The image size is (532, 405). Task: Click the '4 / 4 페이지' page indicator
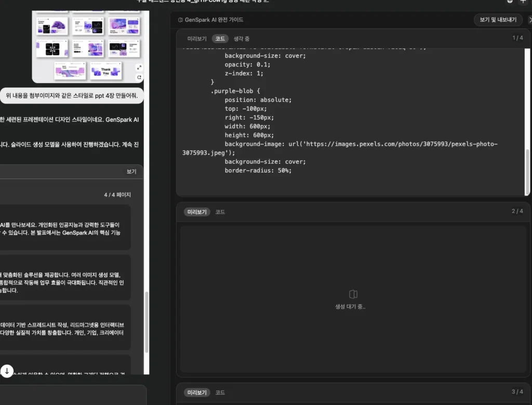point(117,195)
